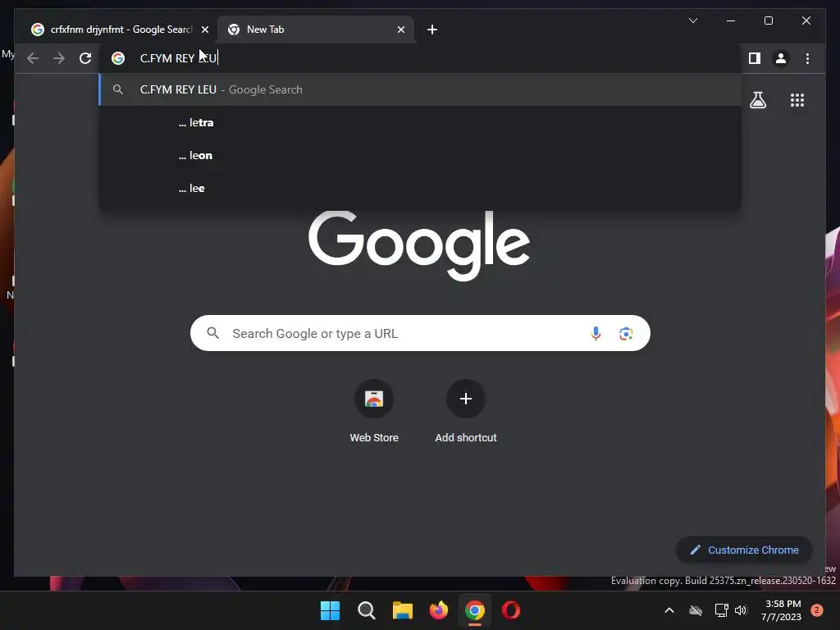Click the Chrome taskbar icon
The height and width of the screenshot is (630, 840).
point(475,610)
